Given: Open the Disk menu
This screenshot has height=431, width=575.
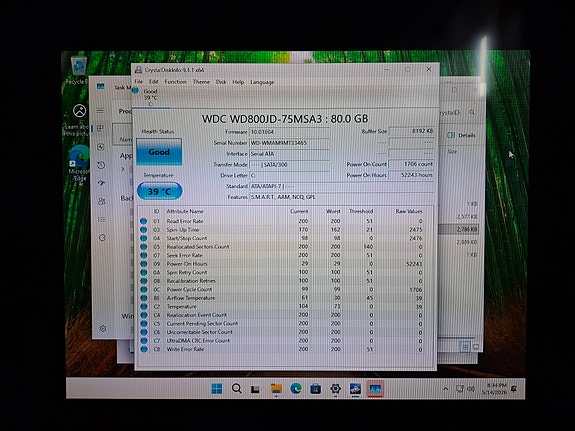Looking at the screenshot, I should pyautogui.click(x=221, y=81).
